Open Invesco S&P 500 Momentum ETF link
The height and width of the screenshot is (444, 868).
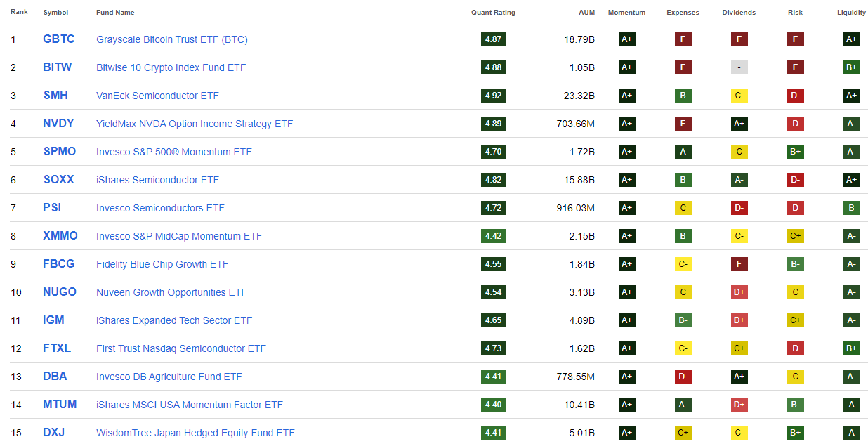[x=173, y=152]
